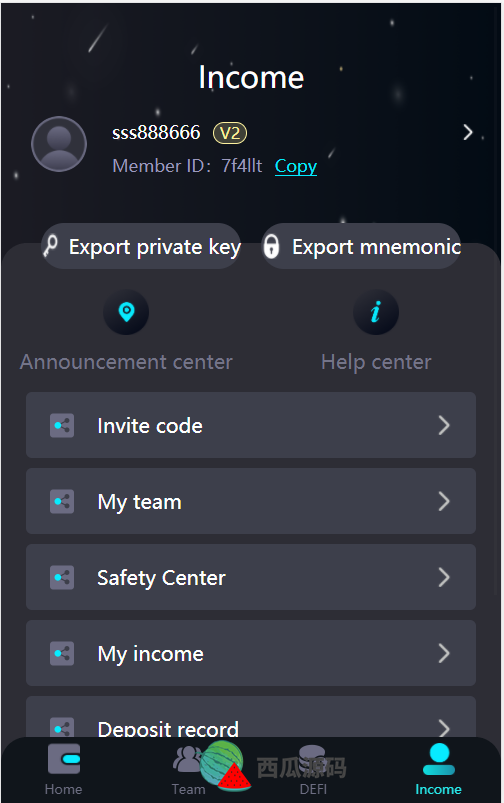The height and width of the screenshot is (803, 504).
Task: Select the Income tab
Action: (438, 770)
